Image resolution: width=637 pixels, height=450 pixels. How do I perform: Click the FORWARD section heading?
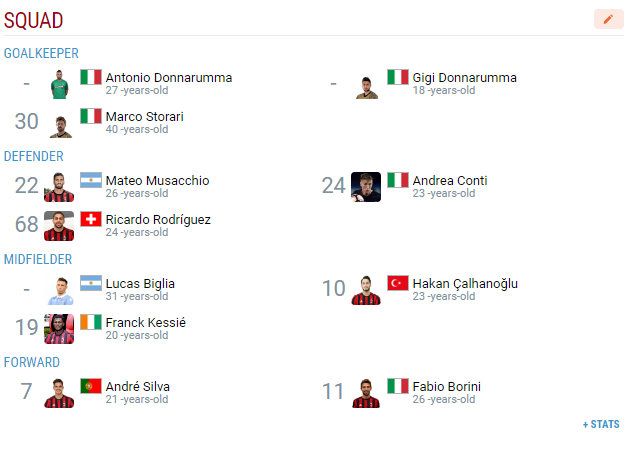pos(32,362)
